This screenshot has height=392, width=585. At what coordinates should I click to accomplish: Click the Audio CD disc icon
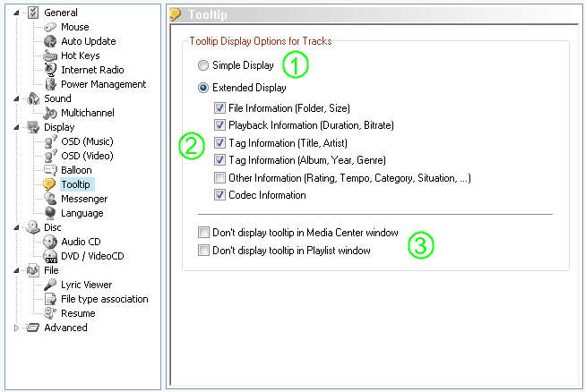tap(50, 242)
